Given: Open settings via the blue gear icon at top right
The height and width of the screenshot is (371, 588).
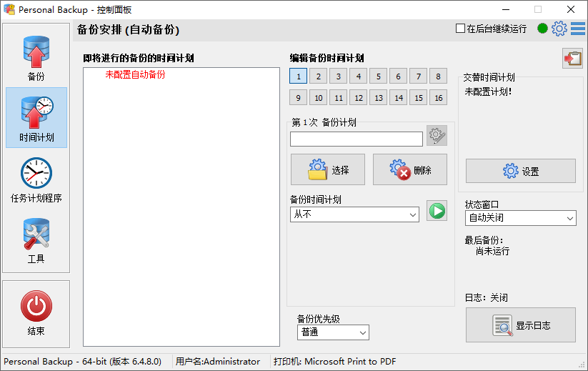Looking at the screenshot, I should click(x=559, y=29).
